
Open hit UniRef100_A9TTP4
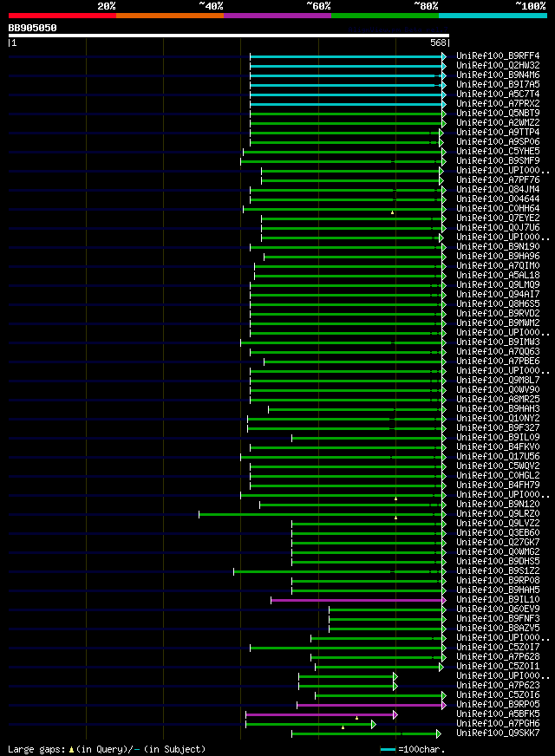[498, 132]
